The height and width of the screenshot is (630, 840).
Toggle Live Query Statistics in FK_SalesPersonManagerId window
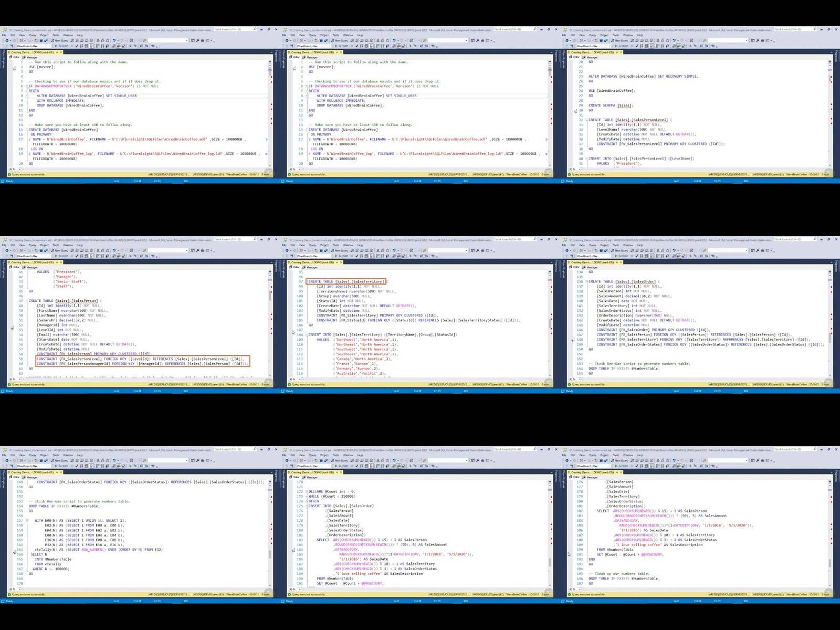point(102,256)
